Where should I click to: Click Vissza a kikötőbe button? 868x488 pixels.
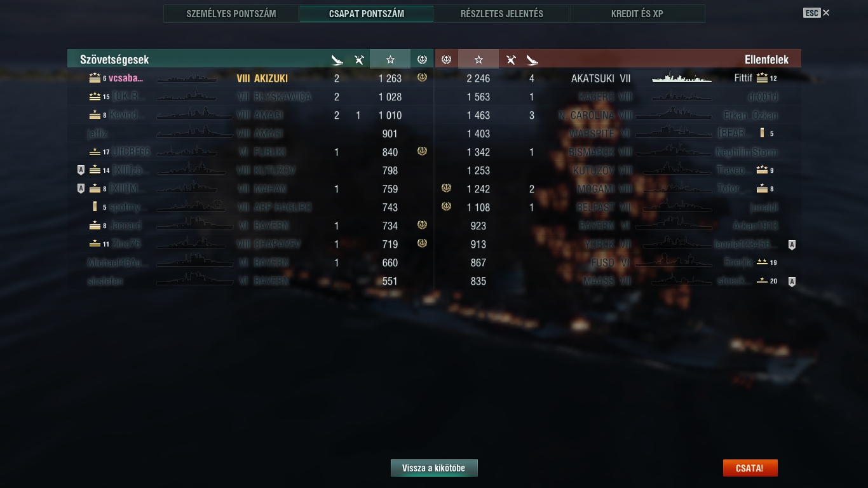pos(434,468)
